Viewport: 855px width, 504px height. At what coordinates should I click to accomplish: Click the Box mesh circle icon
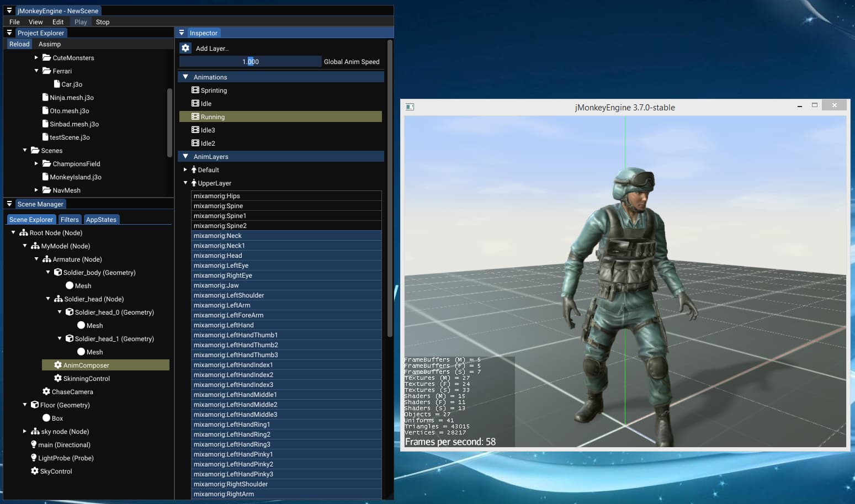[46, 418]
